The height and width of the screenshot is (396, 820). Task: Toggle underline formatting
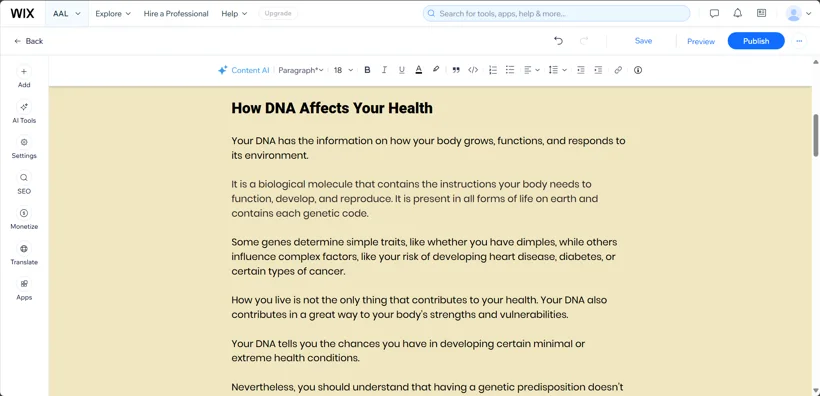pyautogui.click(x=402, y=70)
